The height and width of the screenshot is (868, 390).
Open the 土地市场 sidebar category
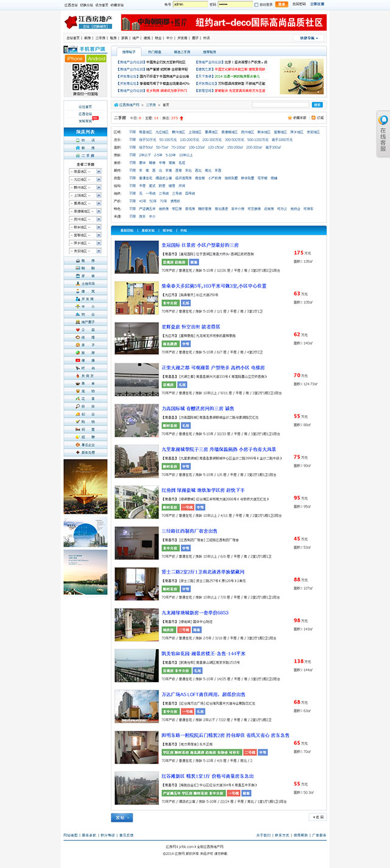[84, 283]
